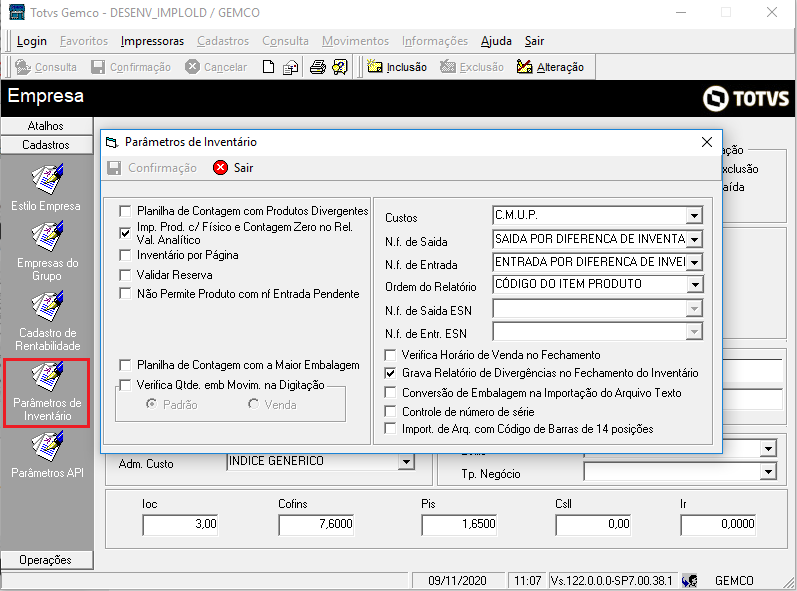Open the Tp. Negócio dropdown
The image size is (797, 591).
click(768, 472)
